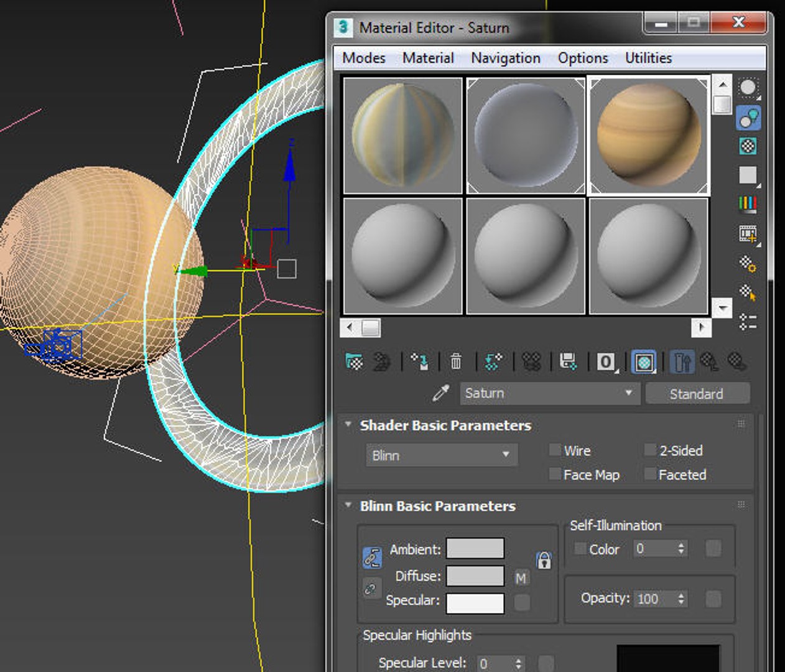The image size is (785, 672).
Task: Open material editor Options icon
Action: tap(748, 264)
